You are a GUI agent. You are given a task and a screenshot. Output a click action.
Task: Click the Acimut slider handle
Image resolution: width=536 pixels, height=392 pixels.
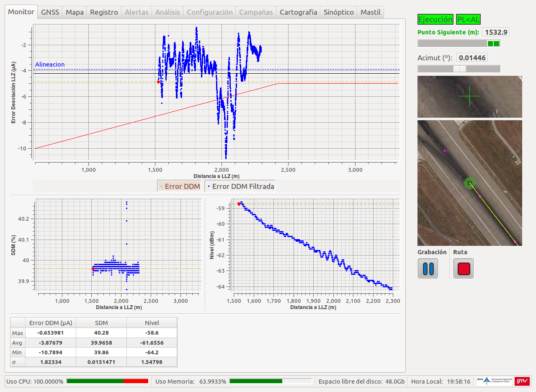[460, 69]
